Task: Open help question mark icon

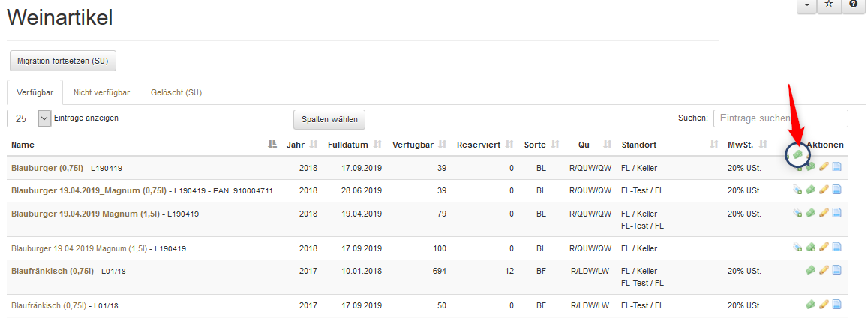Action: (854, 4)
